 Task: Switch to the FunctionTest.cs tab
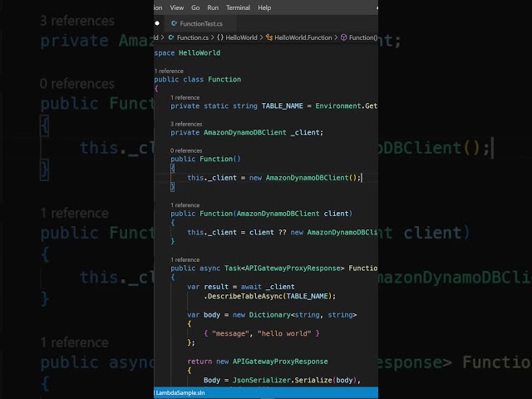click(201, 24)
